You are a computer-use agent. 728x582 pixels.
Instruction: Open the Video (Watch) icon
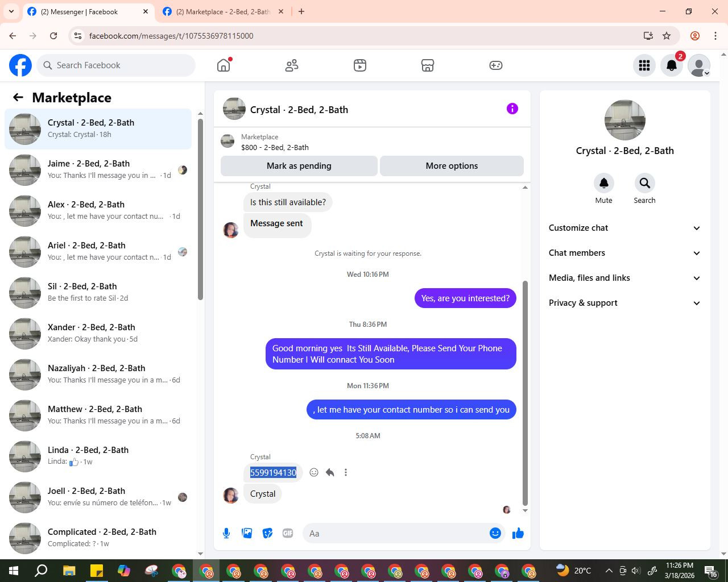pos(360,65)
